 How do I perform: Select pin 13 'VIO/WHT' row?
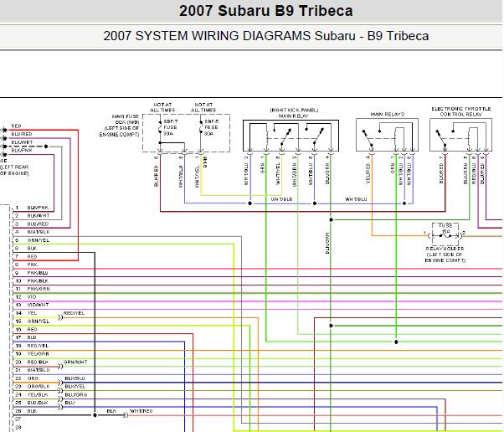32,305
